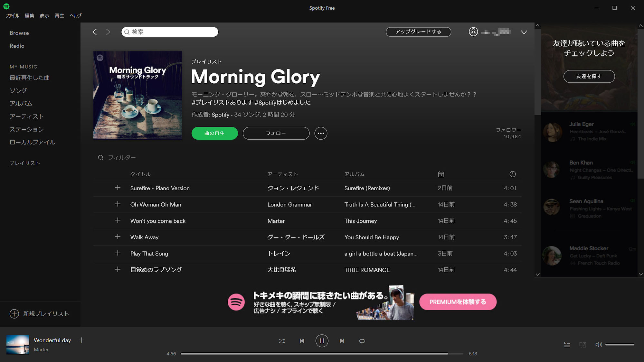Go to Browse in sidebar
This screenshot has width=644, height=362.
tap(19, 33)
